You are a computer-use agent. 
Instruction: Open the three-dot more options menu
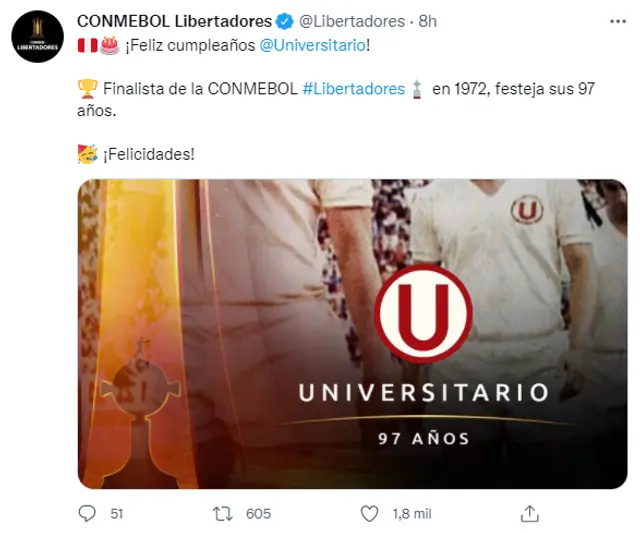click(x=618, y=21)
